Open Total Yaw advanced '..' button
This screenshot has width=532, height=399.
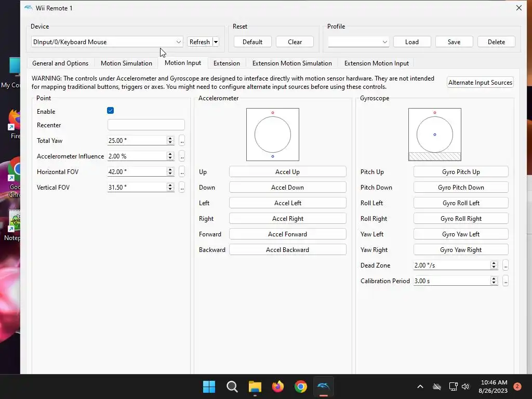[182, 140]
